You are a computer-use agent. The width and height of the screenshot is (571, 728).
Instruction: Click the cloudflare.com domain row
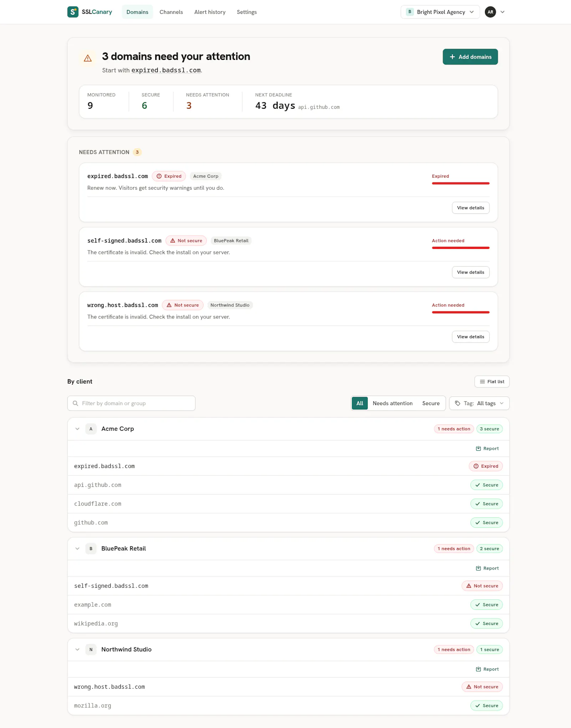pyautogui.click(x=288, y=504)
